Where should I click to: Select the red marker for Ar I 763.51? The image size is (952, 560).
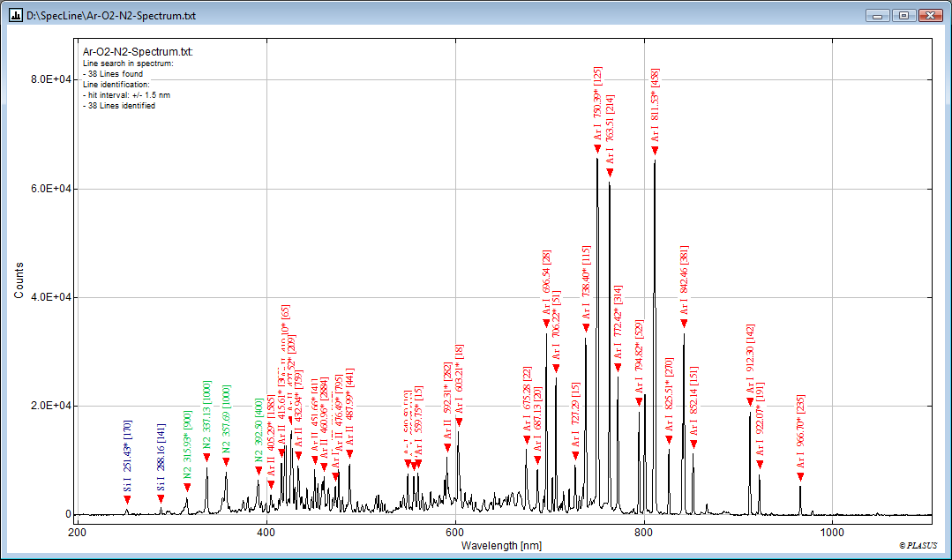point(610,172)
